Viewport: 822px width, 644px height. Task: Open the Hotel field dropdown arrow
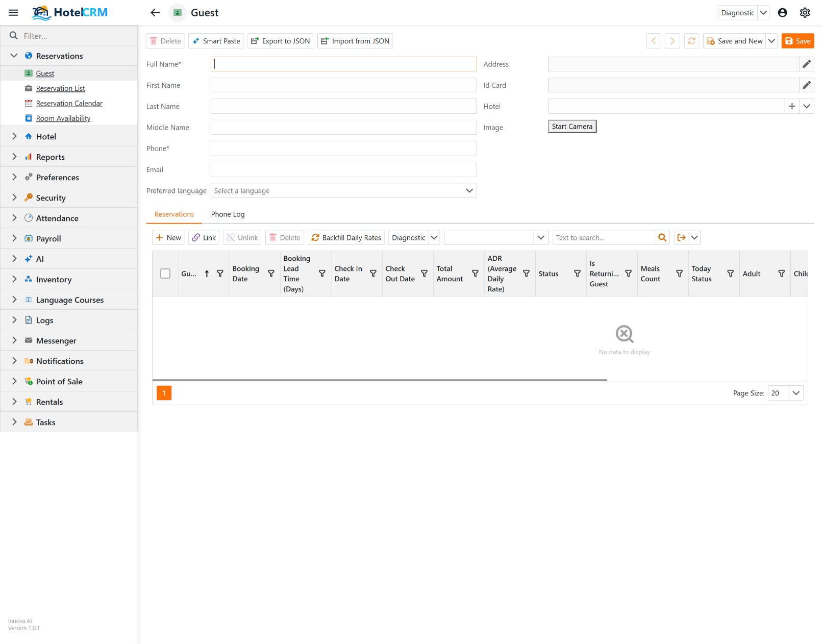[x=806, y=106]
